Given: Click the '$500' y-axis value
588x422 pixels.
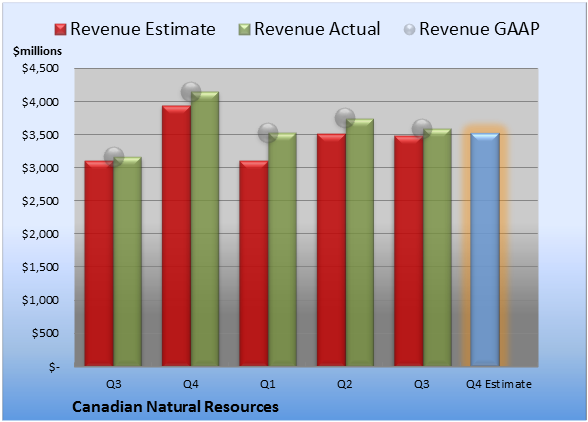Looking at the screenshot, I should click(x=45, y=333).
